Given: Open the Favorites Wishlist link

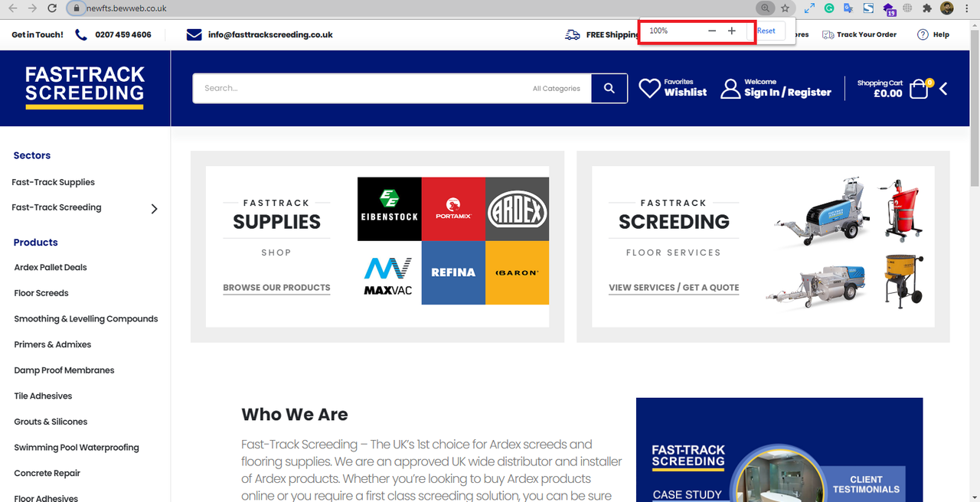Looking at the screenshot, I should click(x=685, y=88).
